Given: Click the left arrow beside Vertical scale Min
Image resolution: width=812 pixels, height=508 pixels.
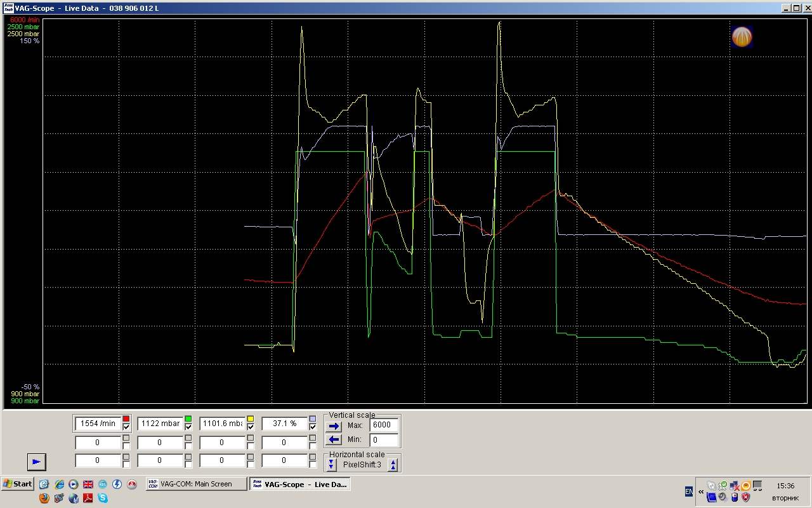Looking at the screenshot, I should [x=334, y=439].
